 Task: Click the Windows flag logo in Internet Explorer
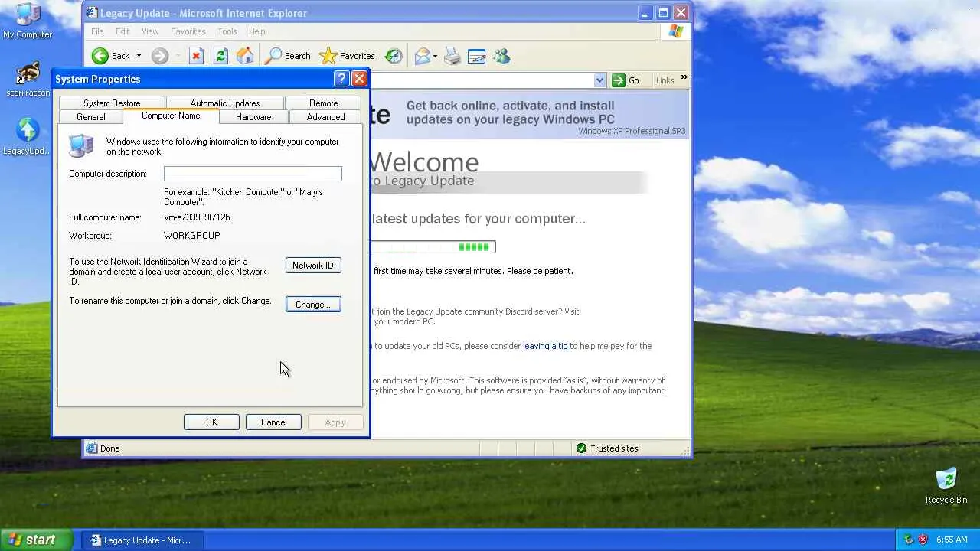tap(675, 31)
